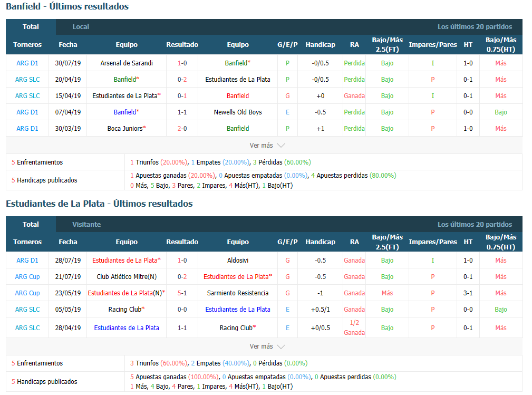Open the ARG D1 link dated 30/03/19
532x395 pixels.
(27, 128)
